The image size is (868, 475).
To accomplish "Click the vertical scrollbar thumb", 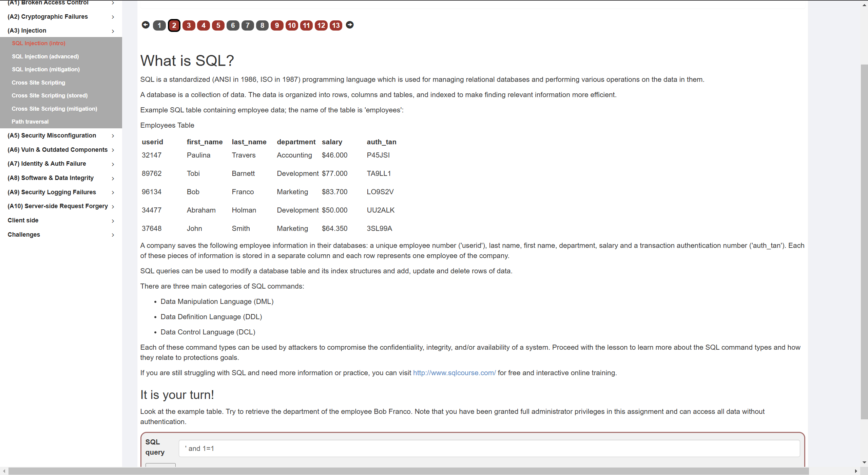I will point(864,241).
